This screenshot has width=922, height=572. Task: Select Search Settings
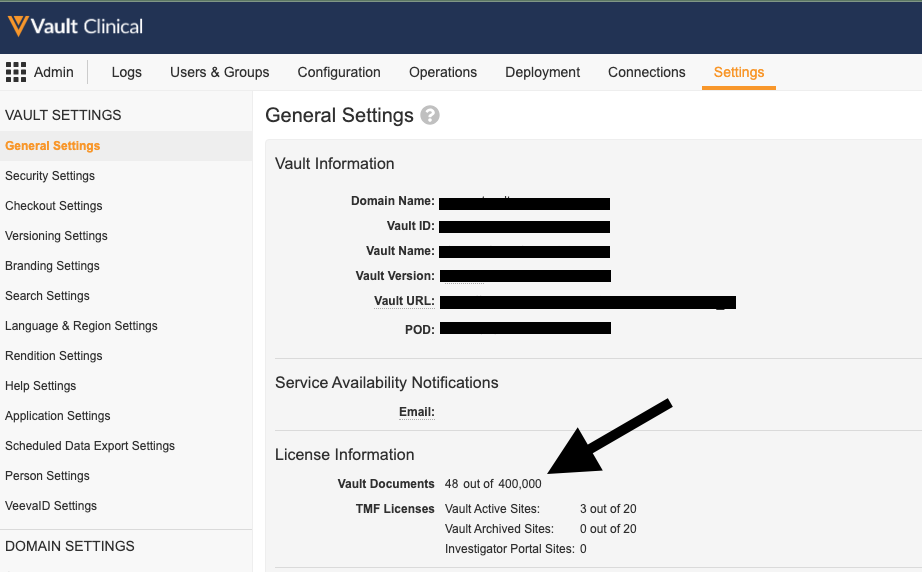pos(47,296)
